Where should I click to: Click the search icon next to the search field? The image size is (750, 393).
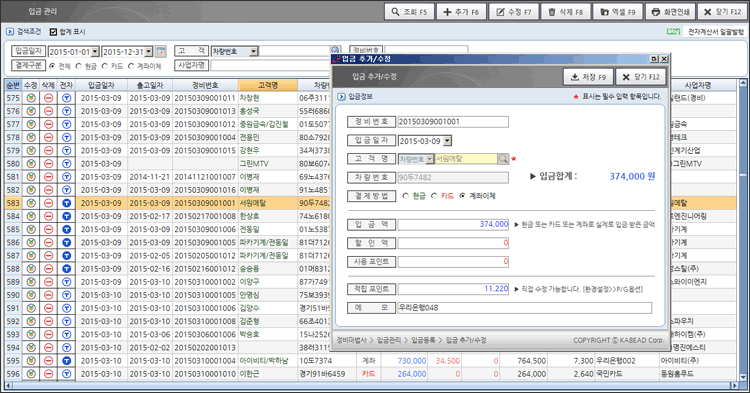pos(335,50)
